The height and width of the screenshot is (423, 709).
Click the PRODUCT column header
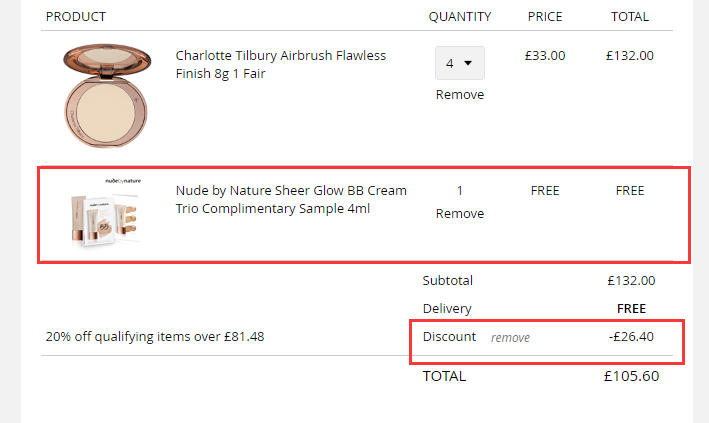click(x=76, y=17)
